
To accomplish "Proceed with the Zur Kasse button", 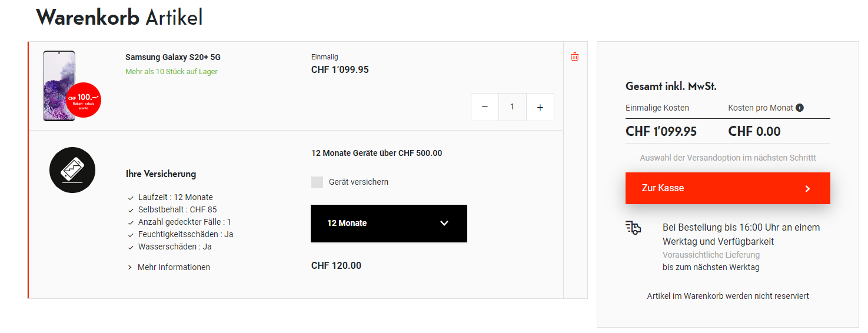I will 727,188.
